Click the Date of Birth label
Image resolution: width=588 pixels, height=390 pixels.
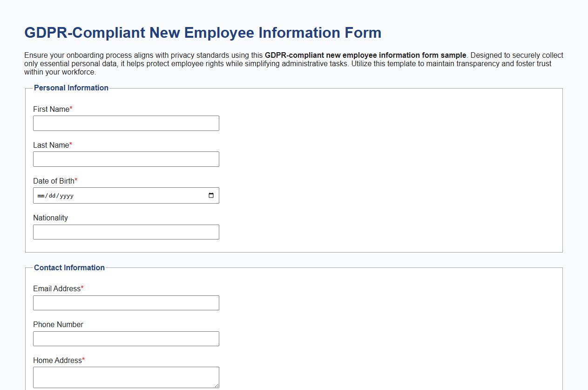pyautogui.click(x=53, y=181)
